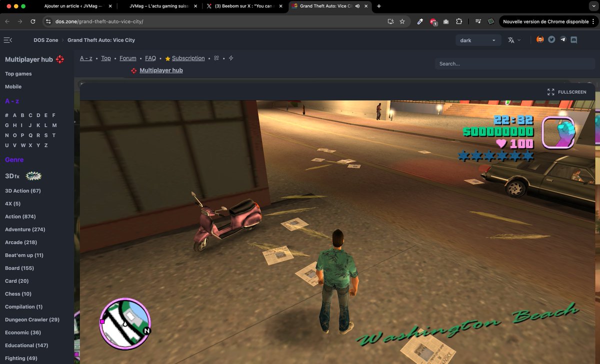
Task: Collapse the sidebar with the hamburger toggle
Action: 8,39
